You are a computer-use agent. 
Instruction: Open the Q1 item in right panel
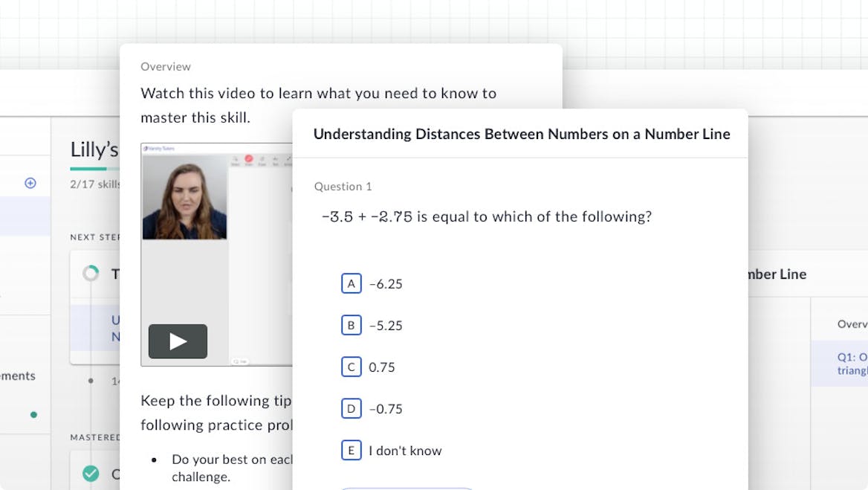pos(852,363)
